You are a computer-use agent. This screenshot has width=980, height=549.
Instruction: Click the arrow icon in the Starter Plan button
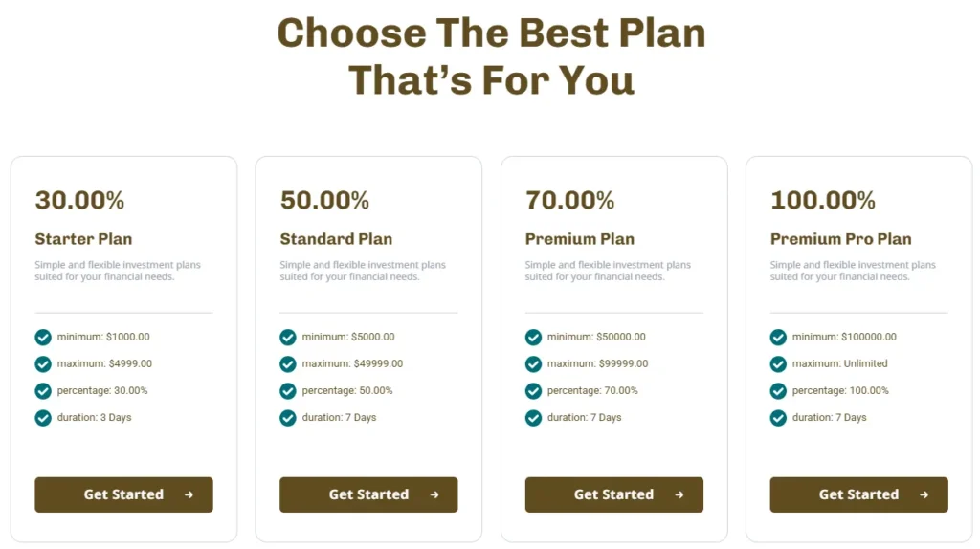(189, 494)
